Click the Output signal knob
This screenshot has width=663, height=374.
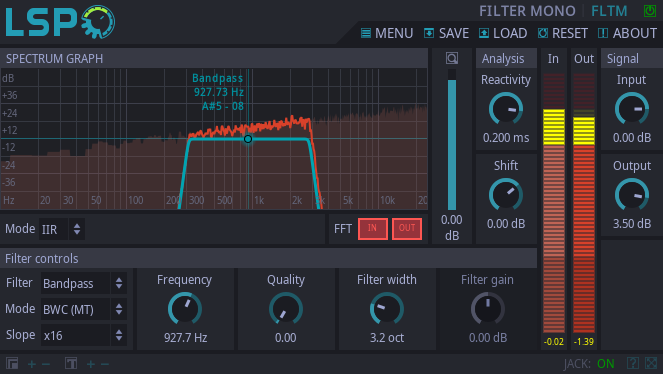[632, 195]
